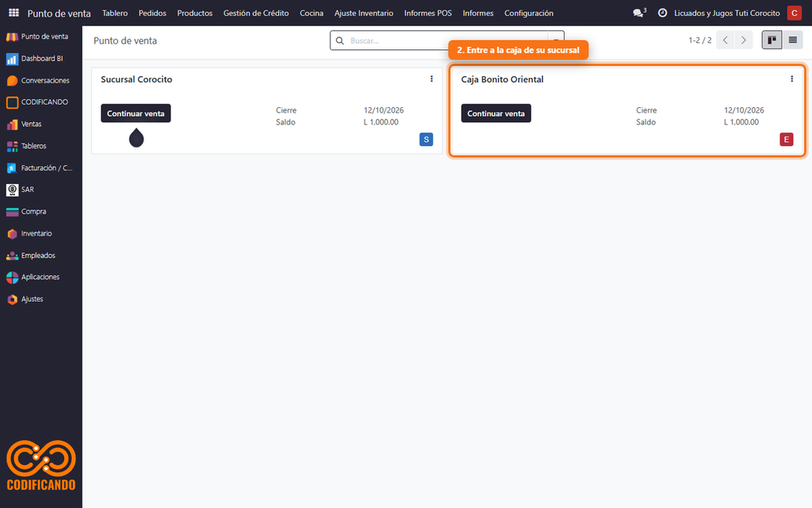Click the Punto de venta app title in navbar
The image size is (812, 508).
point(59,13)
